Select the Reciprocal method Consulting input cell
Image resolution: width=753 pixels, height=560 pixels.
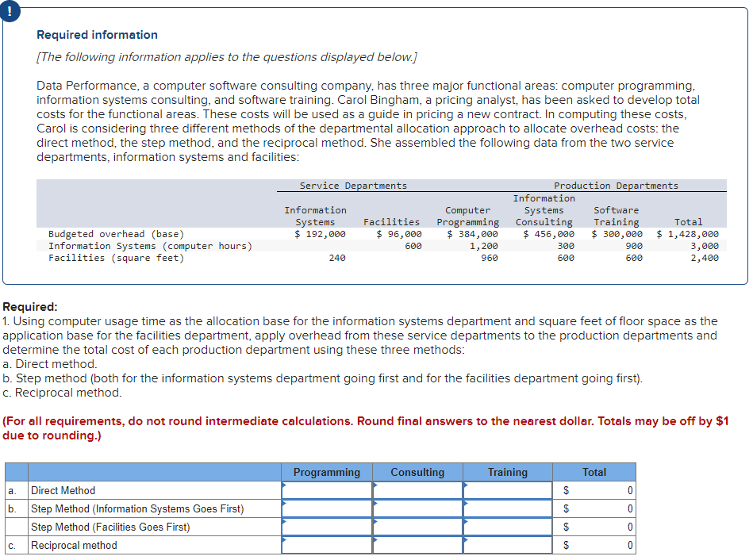[418, 545]
